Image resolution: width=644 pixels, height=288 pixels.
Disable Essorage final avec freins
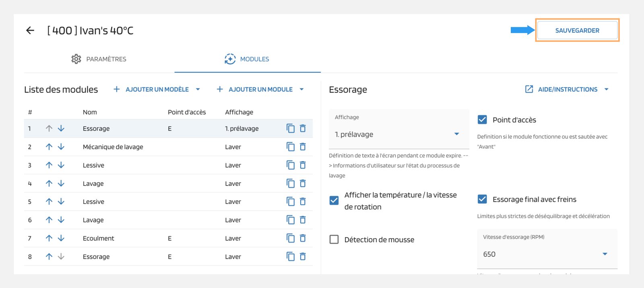[x=482, y=199]
